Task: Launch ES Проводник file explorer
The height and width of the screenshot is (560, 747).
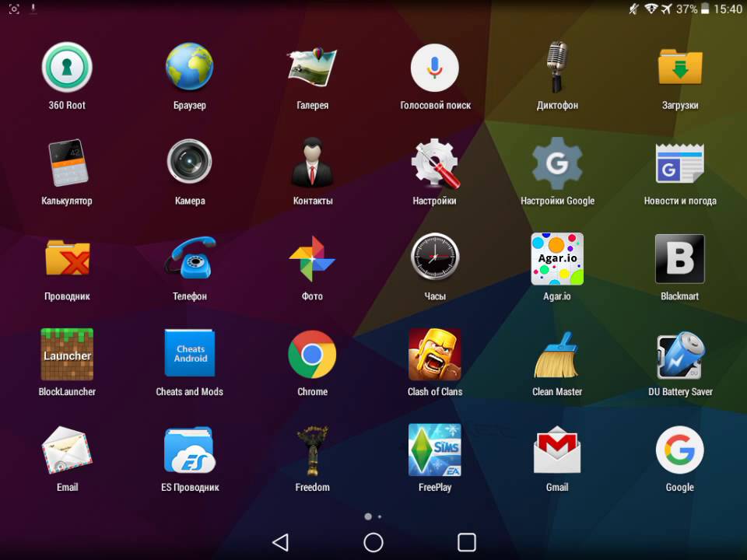Action: (190, 450)
